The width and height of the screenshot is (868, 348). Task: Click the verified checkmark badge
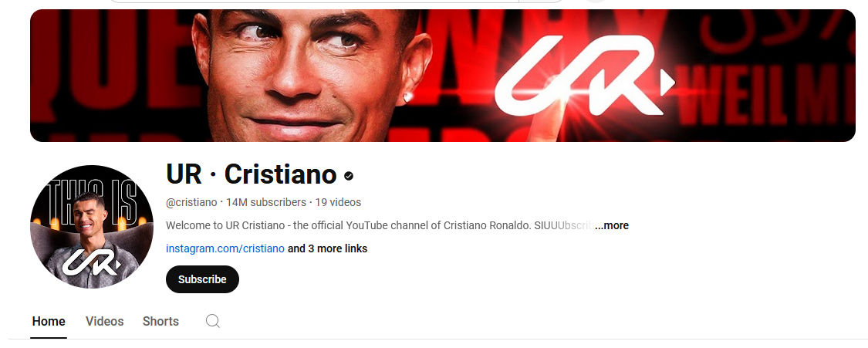click(349, 176)
